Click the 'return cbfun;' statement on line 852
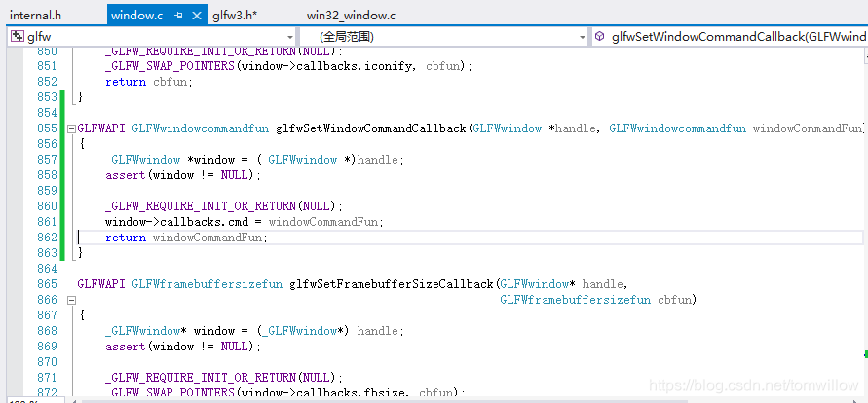The width and height of the screenshot is (868, 403). click(149, 82)
